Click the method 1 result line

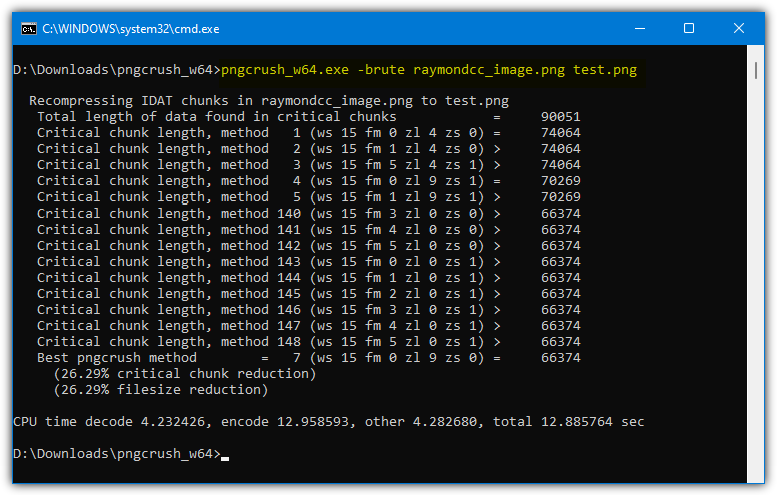(x=308, y=133)
